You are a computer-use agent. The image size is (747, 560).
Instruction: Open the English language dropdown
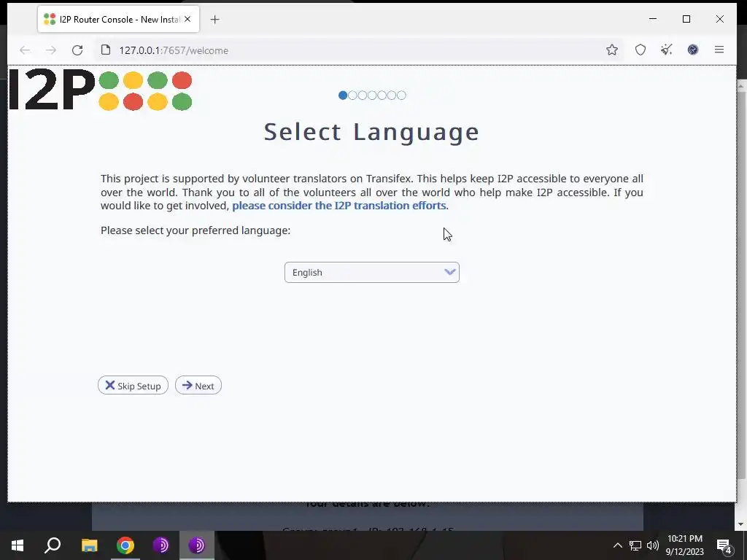pyautogui.click(x=371, y=273)
